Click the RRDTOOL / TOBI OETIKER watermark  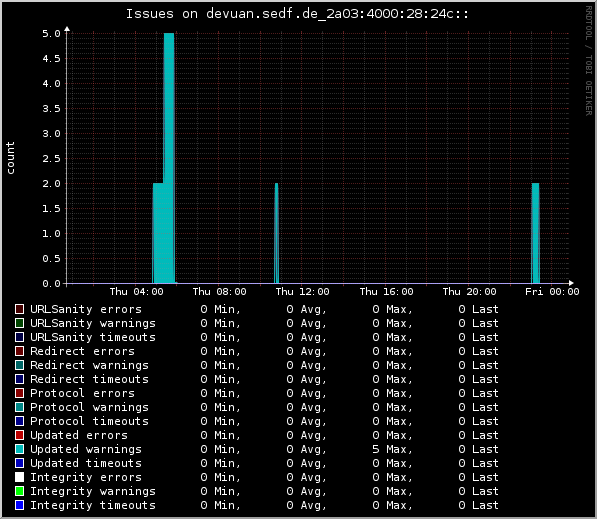[588, 61]
